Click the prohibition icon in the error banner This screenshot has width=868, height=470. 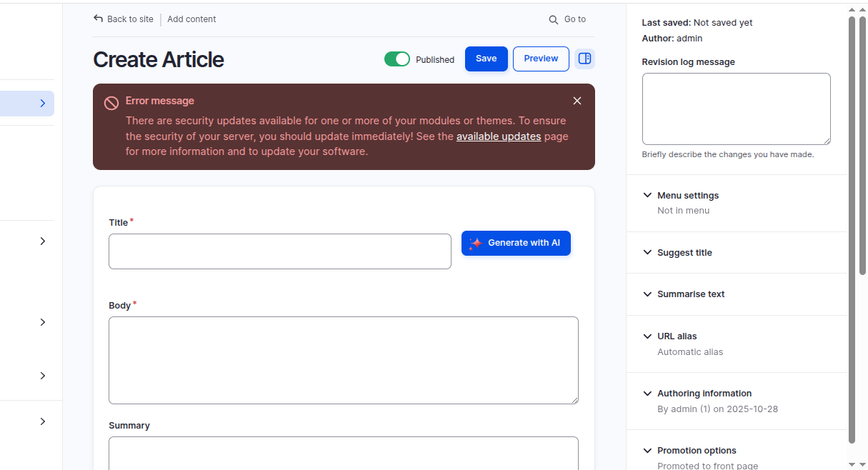click(111, 103)
